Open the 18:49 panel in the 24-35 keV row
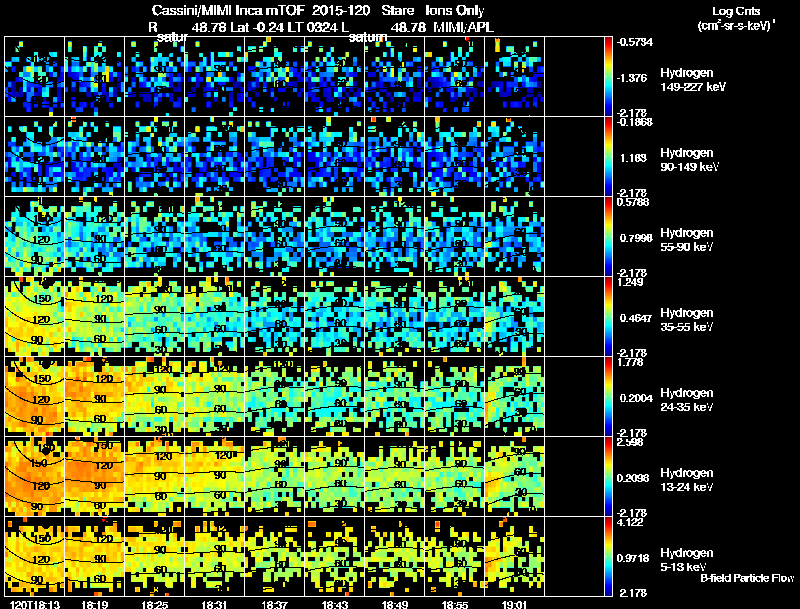Viewport: 800px width, 609px height. click(394, 396)
